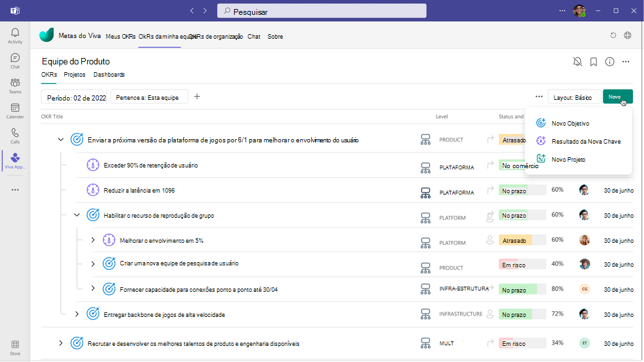Open owner avatar ET on Recrutar row

(x=585, y=343)
